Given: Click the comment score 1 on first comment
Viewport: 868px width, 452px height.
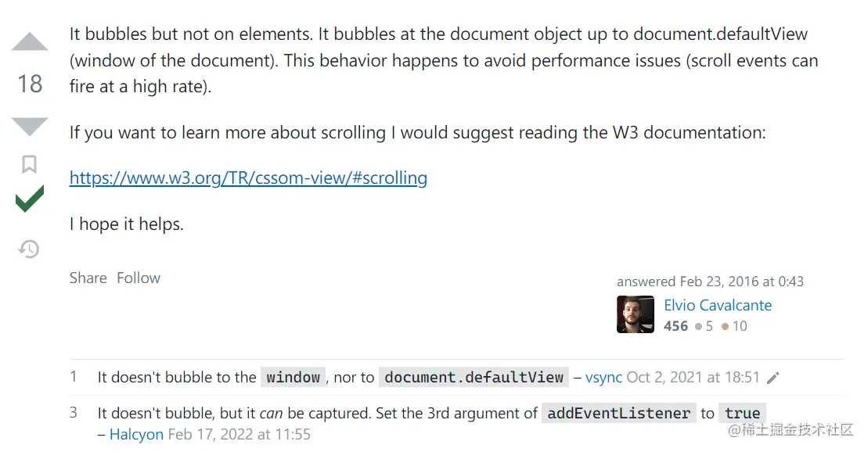Looking at the screenshot, I should (x=73, y=377).
